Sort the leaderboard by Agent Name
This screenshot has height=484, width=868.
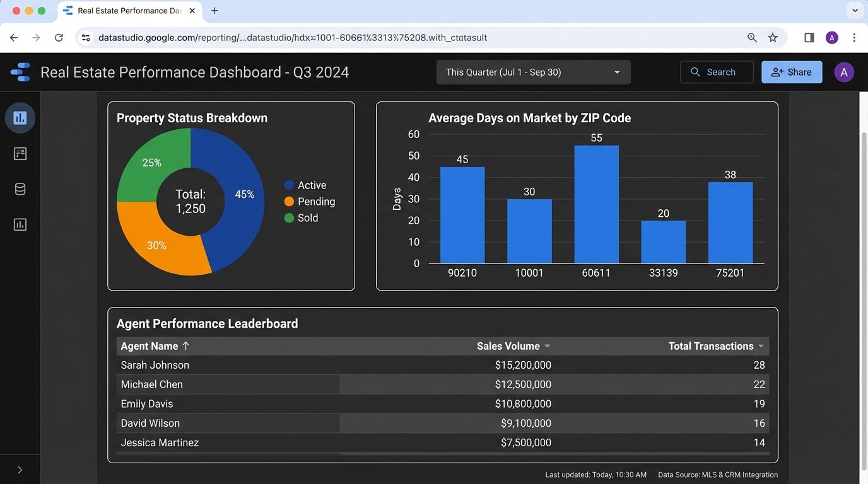click(x=155, y=345)
